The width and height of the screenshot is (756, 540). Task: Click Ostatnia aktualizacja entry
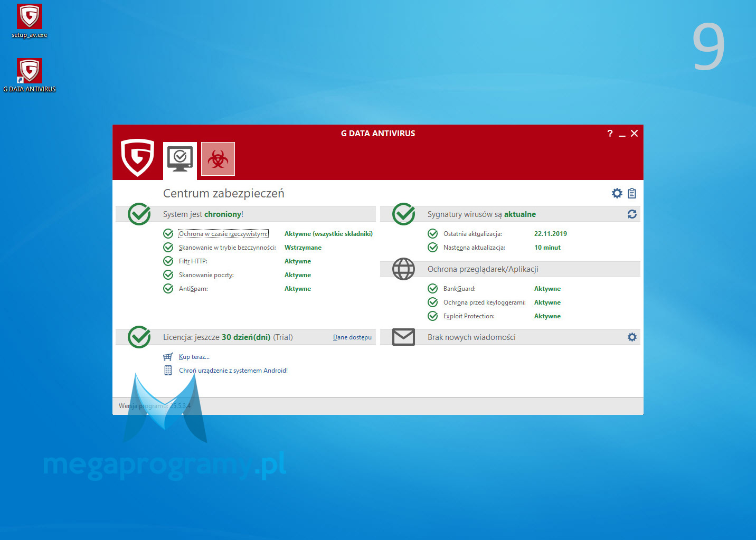tap(472, 234)
